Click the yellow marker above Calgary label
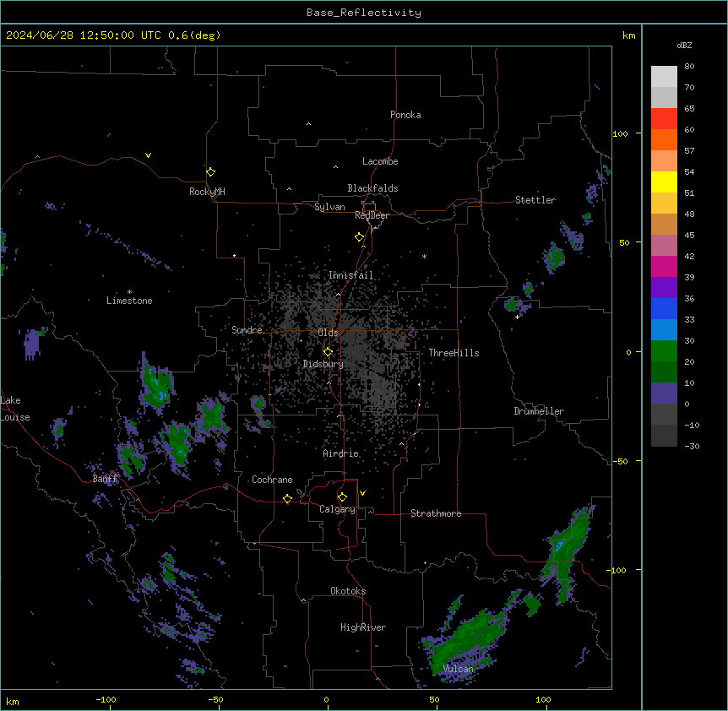Image resolution: width=728 pixels, height=711 pixels. [342, 497]
